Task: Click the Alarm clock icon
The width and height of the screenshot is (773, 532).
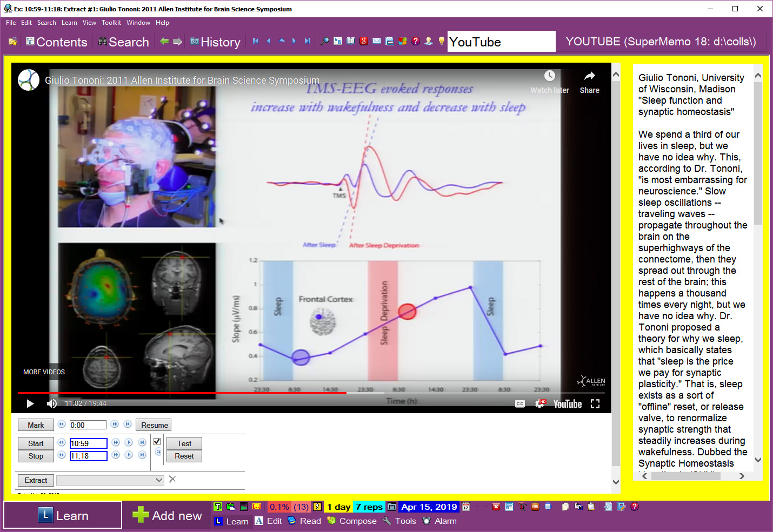Action: 427,521
